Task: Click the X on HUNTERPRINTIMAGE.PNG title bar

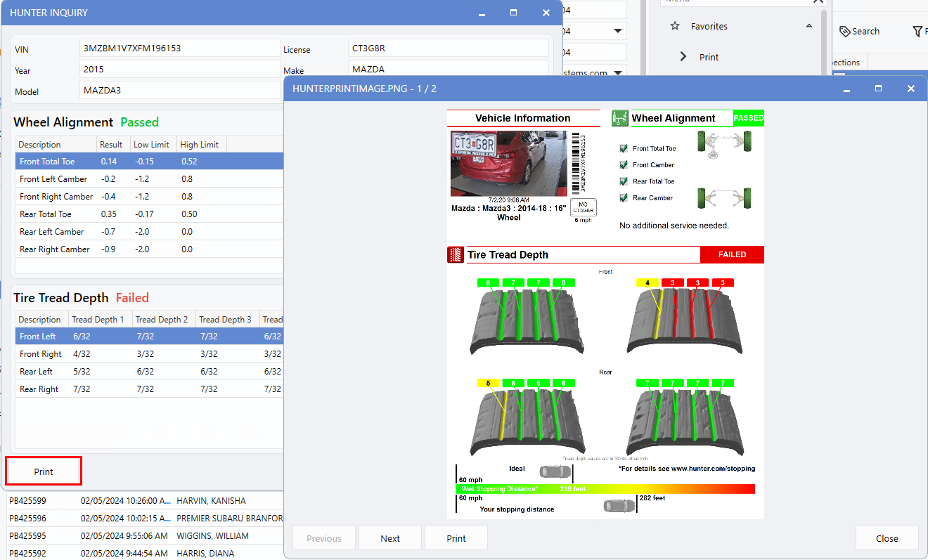Action: (x=911, y=89)
